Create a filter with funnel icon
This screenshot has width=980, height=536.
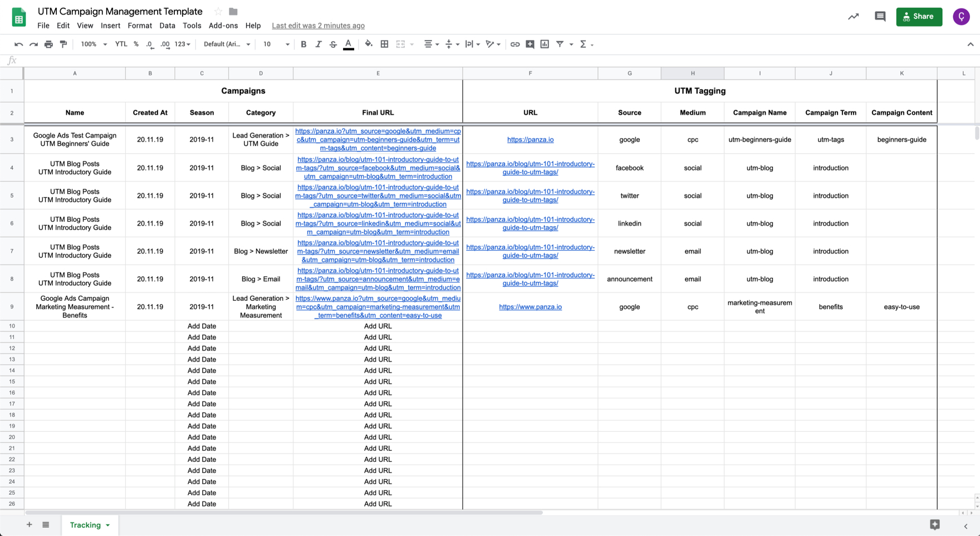pyautogui.click(x=560, y=44)
